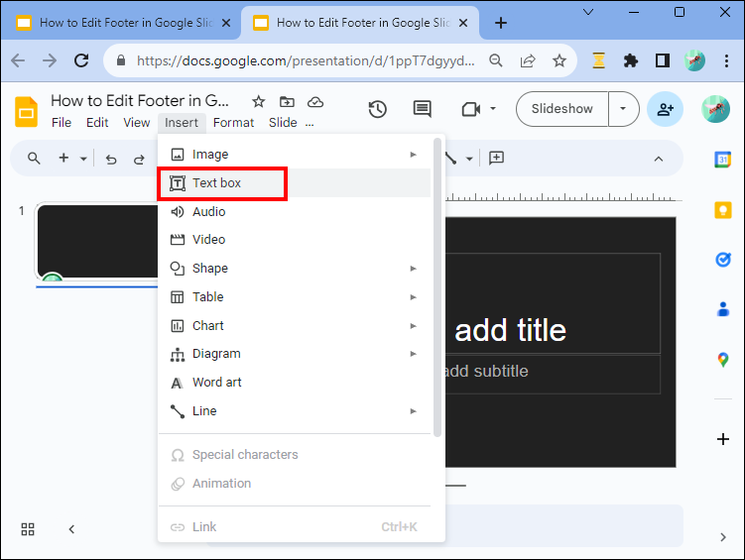
Task: Click the share add-person button
Action: (665, 109)
